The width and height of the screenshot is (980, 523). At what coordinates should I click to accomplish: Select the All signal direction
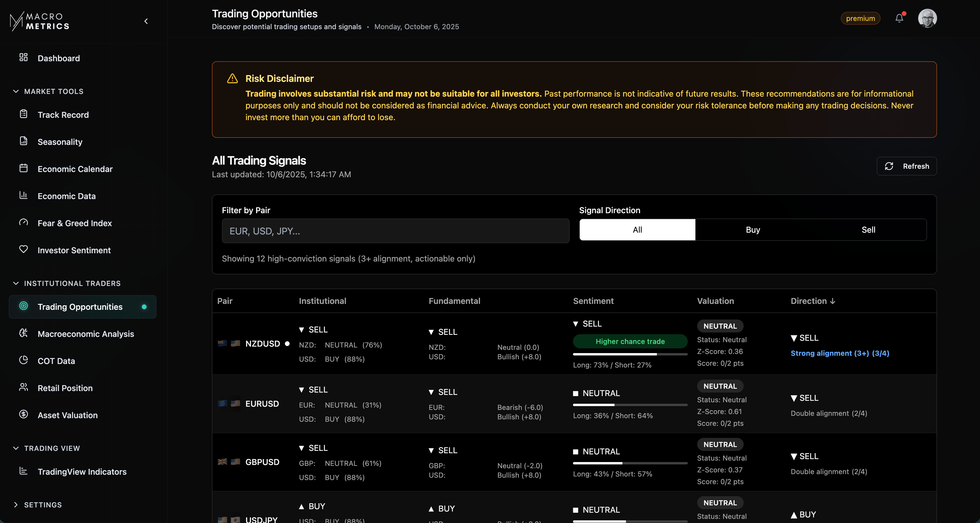click(637, 230)
